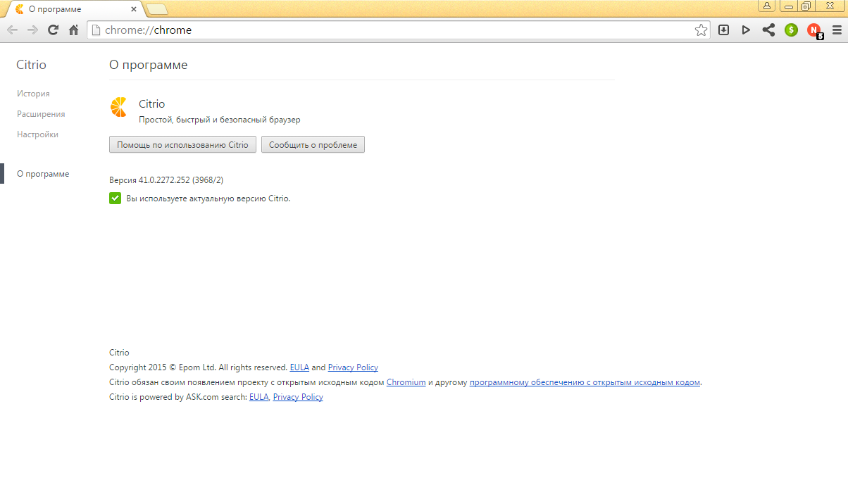Click the page icon in address bar
The height and width of the screenshot is (504, 848).
click(96, 30)
